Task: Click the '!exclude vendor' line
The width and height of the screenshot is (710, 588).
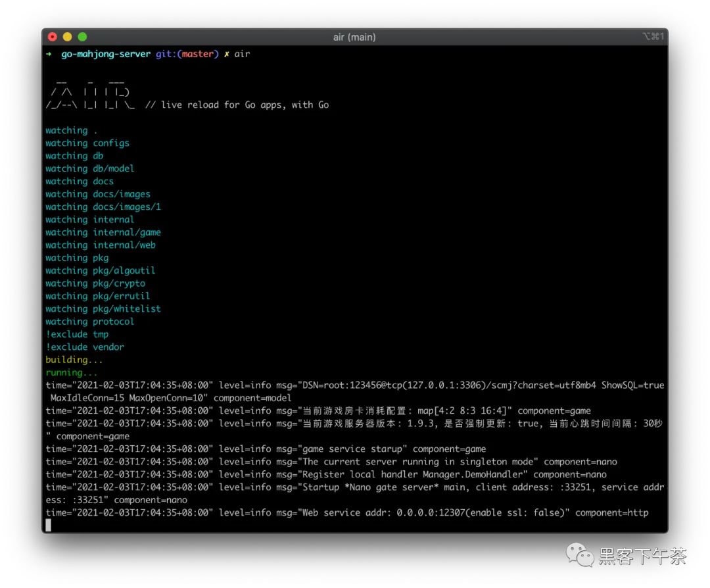Action: (85, 347)
